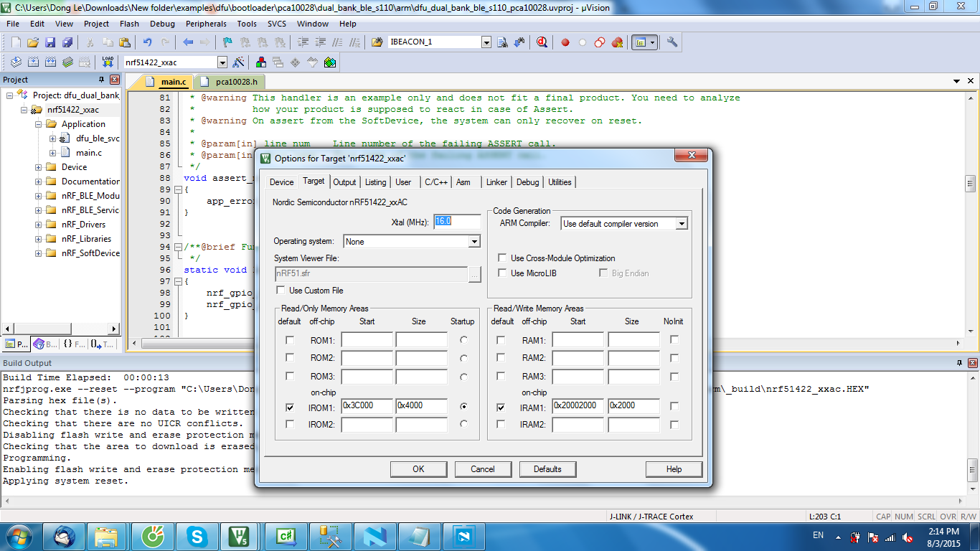Open Options for Target magic wand icon
980x551 pixels.
[239, 62]
